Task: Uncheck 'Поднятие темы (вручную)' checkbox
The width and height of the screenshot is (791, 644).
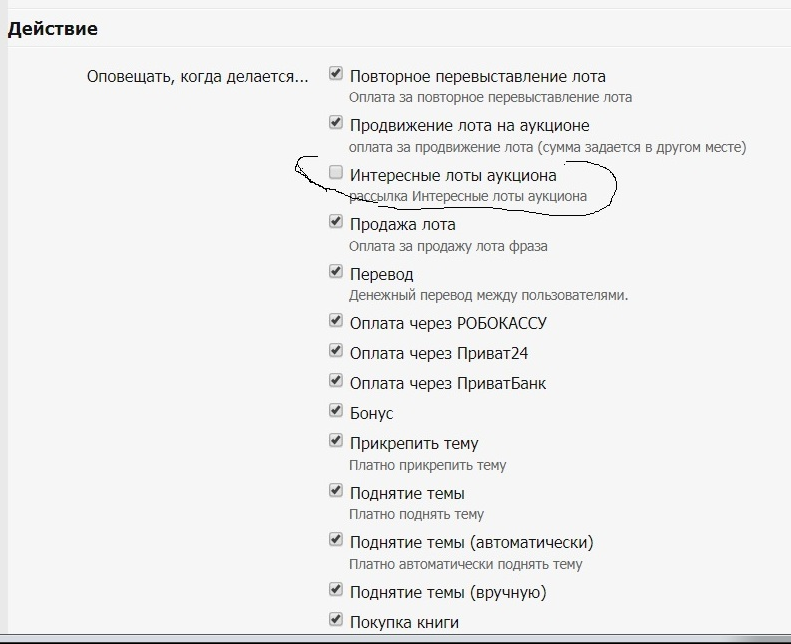Action: [x=335, y=589]
